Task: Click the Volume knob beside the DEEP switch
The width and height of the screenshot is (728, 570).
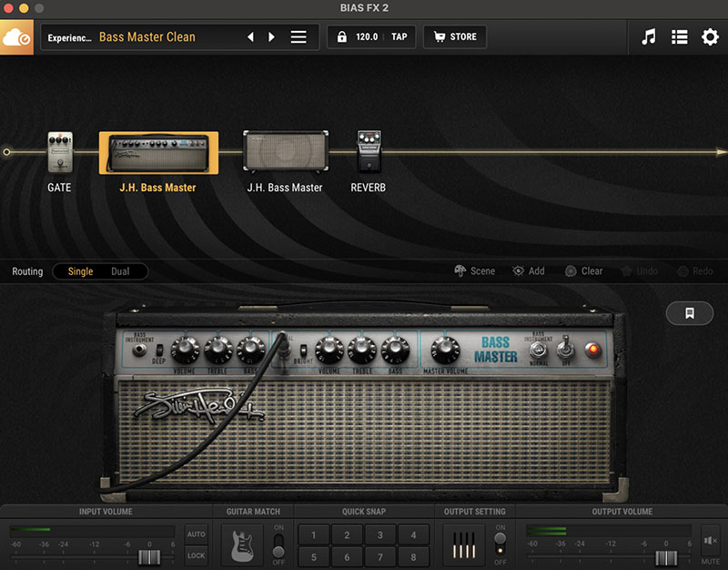Action: coord(185,350)
